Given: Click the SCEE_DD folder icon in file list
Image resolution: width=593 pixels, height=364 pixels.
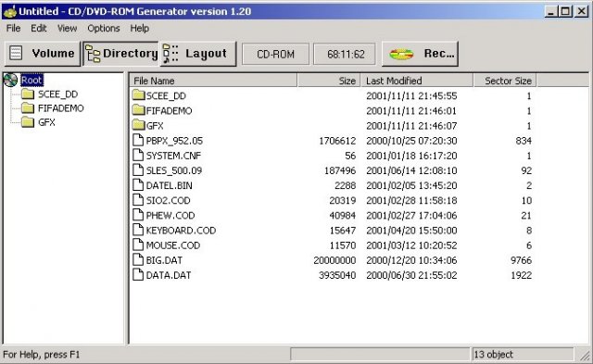Looking at the screenshot, I should [138, 94].
